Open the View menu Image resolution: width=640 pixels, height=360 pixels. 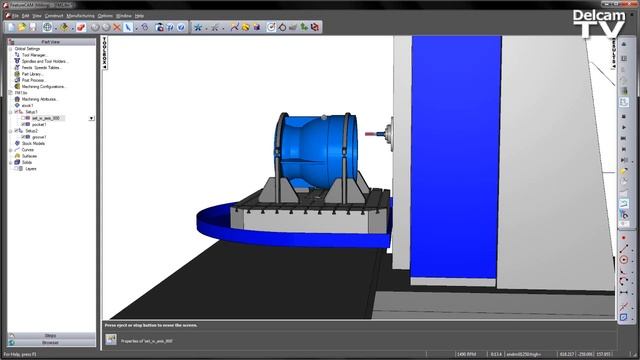point(37,16)
